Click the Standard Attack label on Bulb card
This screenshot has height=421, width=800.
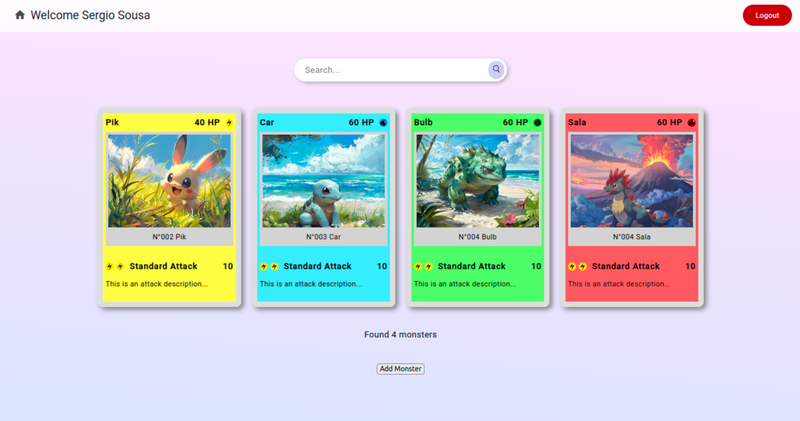pyautogui.click(x=471, y=267)
